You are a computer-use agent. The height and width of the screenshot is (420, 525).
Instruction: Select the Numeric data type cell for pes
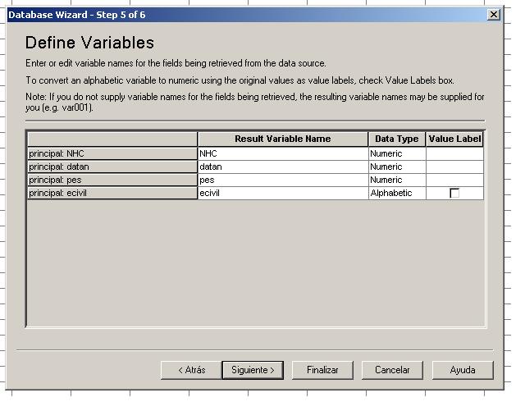397,180
